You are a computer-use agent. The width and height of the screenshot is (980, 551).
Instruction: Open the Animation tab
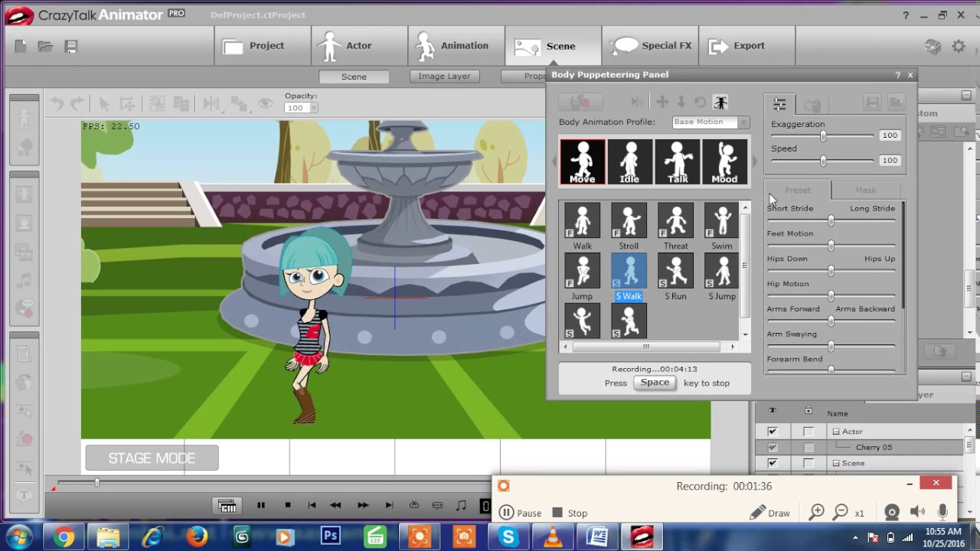[456, 46]
